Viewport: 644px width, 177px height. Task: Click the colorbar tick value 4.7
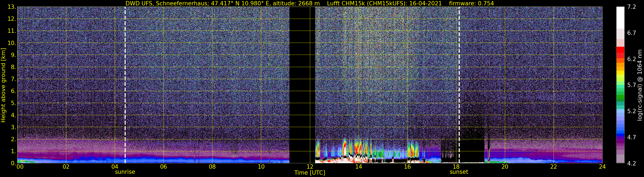(632, 137)
